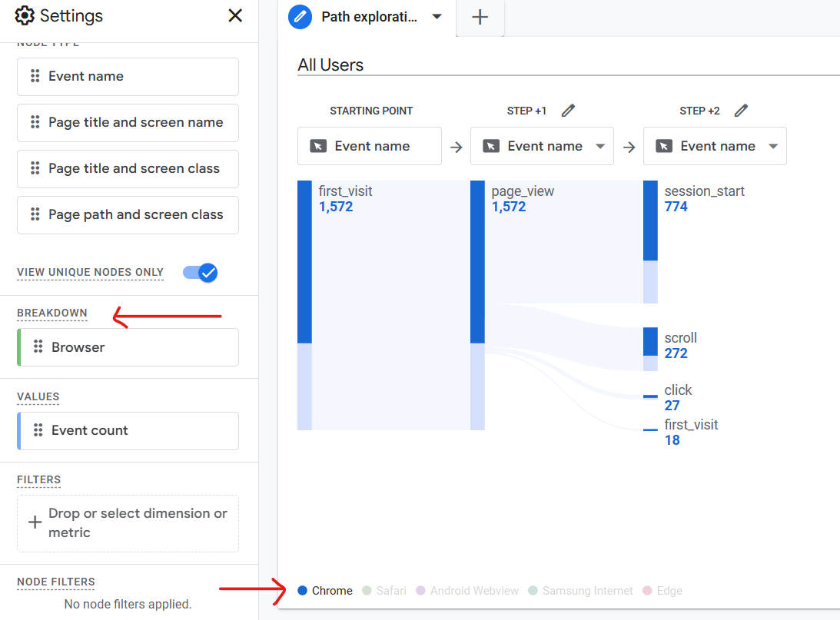840x620 pixels.
Task: Edit STEP +1 with pencil icon
Action: click(x=568, y=111)
